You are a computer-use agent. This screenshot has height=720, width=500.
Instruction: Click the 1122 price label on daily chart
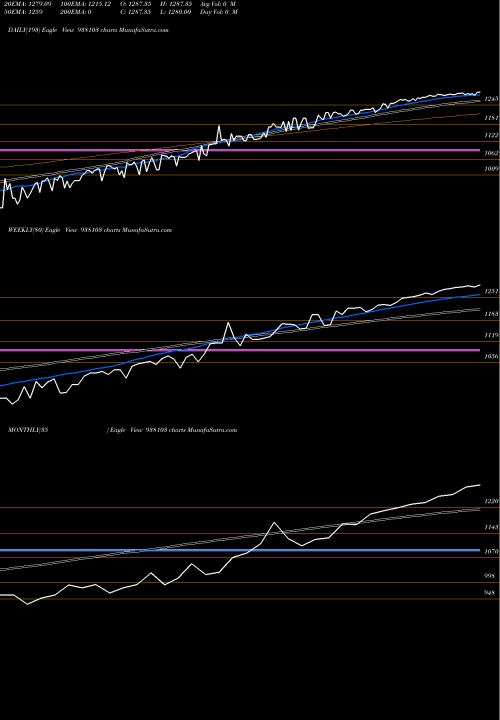(x=491, y=135)
